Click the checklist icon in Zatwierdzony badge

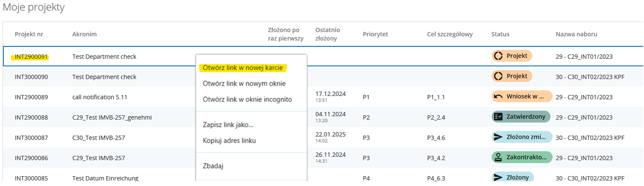(x=498, y=117)
